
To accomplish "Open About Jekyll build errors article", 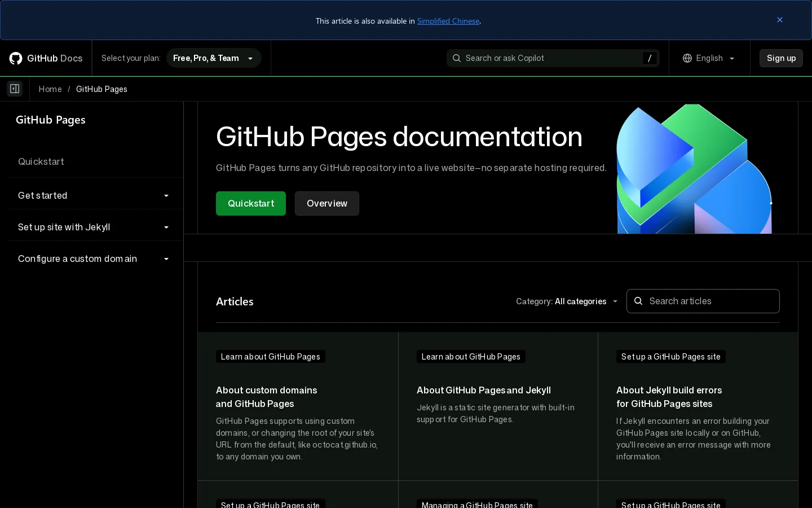I will coord(669,397).
